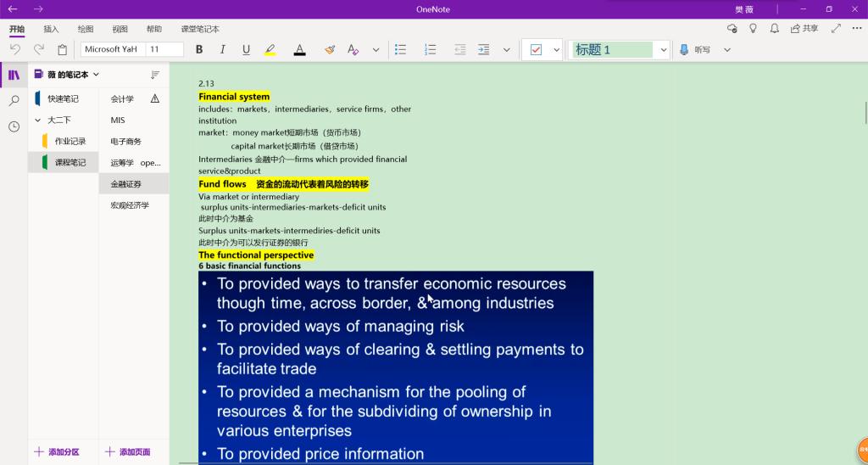868x465 pixels.
Task: Insert a bulleted list
Action: pos(401,50)
